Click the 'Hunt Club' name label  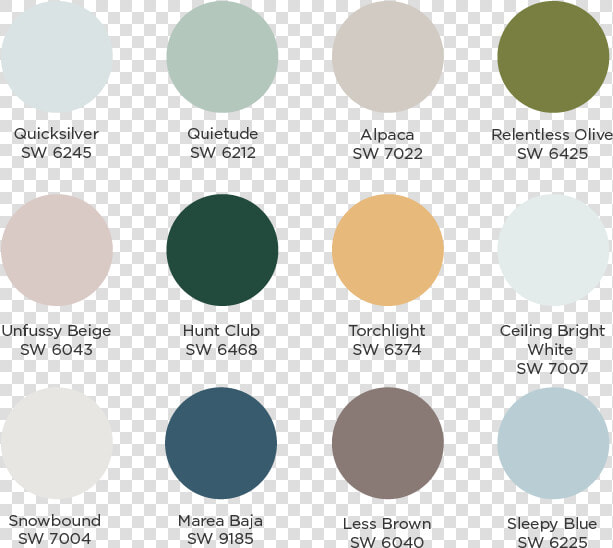(221, 331)
